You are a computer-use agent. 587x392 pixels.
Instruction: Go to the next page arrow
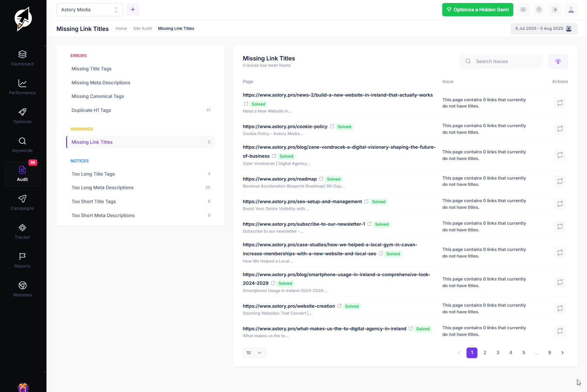point(562,353)
